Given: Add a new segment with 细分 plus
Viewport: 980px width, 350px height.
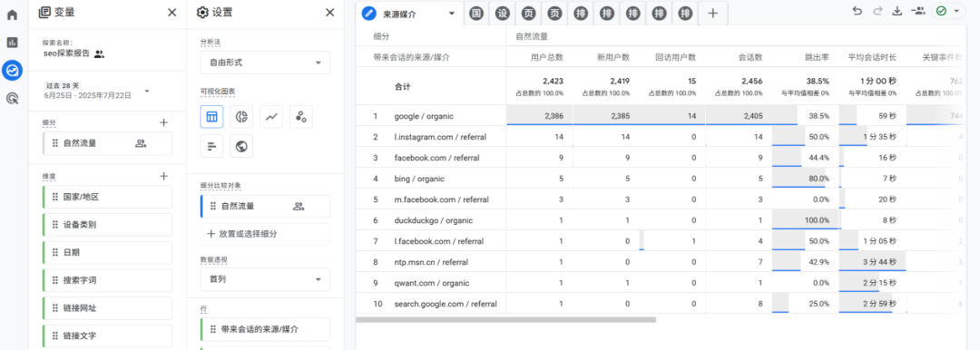Looking at the screenshot, I should point(163,122).
